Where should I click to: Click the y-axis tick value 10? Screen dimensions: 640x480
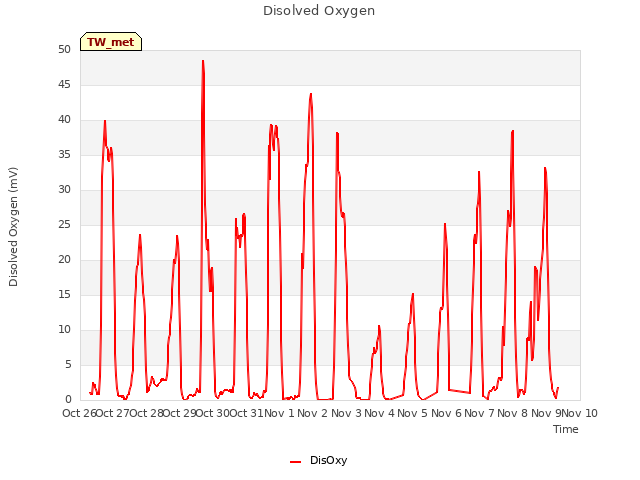(x=64, y=329)
